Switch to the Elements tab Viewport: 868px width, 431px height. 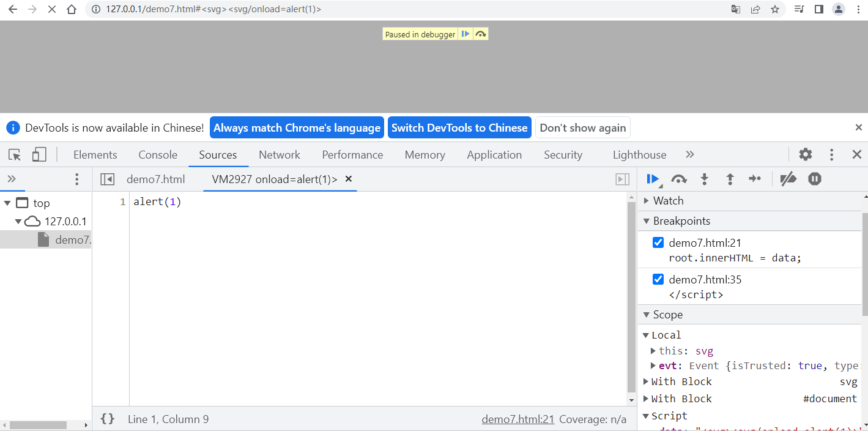click(95, 155)
